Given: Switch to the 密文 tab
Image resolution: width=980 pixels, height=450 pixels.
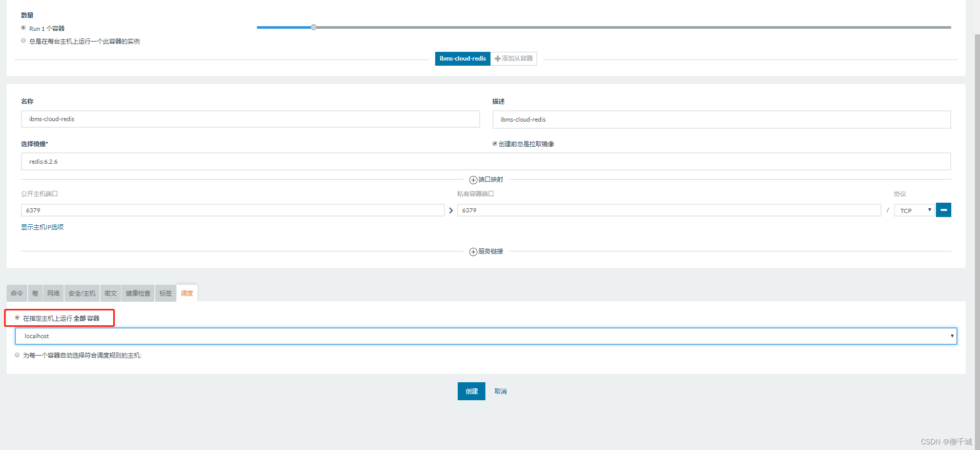Looking at the screenshot, I should (111, 294).
